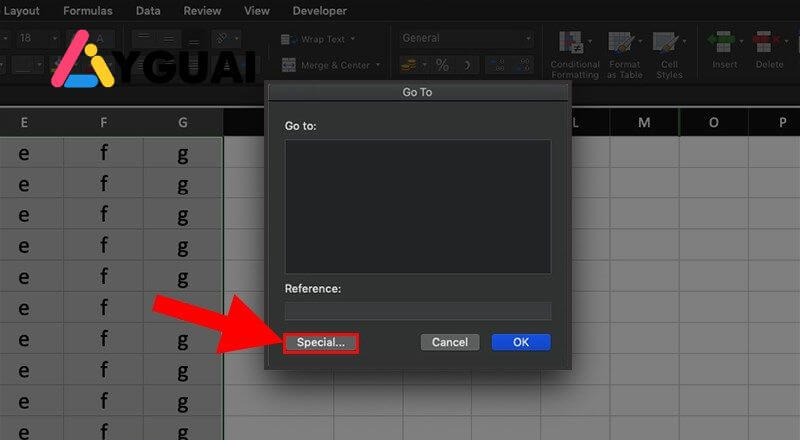Apply the percent style icon
This screenshot has height=440, width=800.
[441, 65]
